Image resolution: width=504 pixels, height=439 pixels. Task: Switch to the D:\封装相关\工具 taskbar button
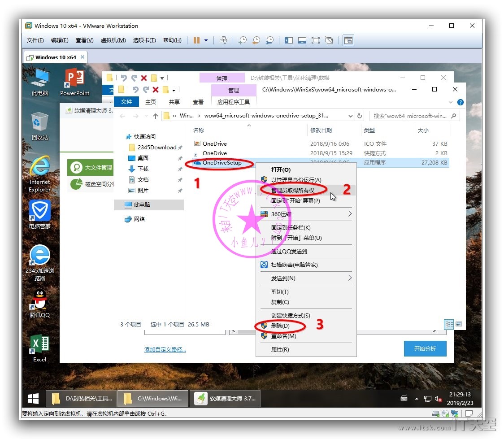click(81, 399)
